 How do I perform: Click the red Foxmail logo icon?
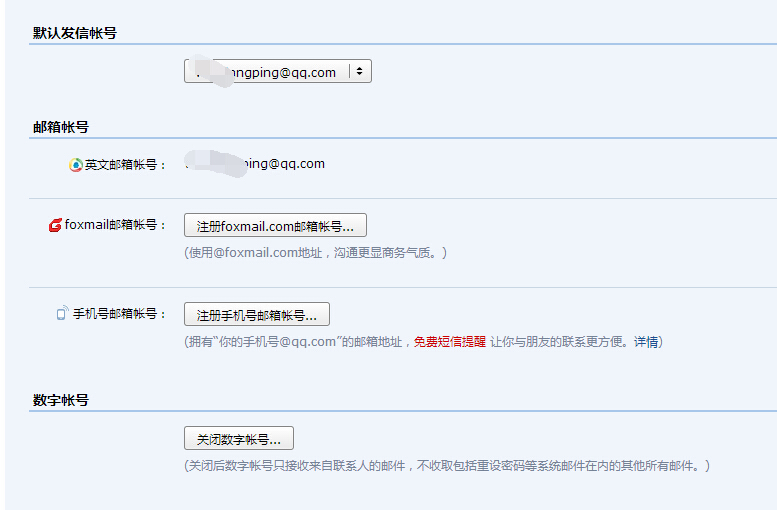[55, 225]
